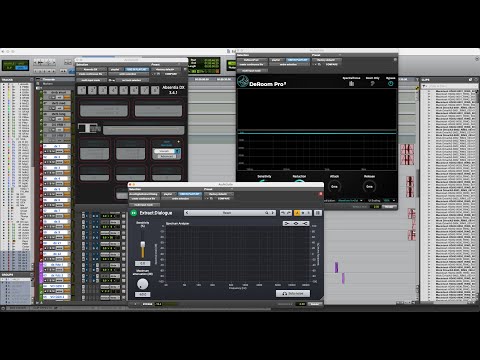
Task: Click middle Spectrum Analyzer view icon
Action: coord(296,223)
